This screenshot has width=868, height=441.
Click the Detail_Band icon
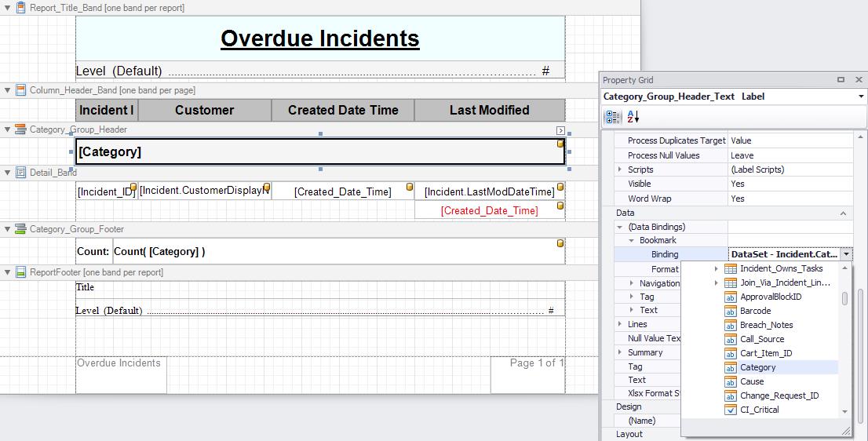(21, 172)
